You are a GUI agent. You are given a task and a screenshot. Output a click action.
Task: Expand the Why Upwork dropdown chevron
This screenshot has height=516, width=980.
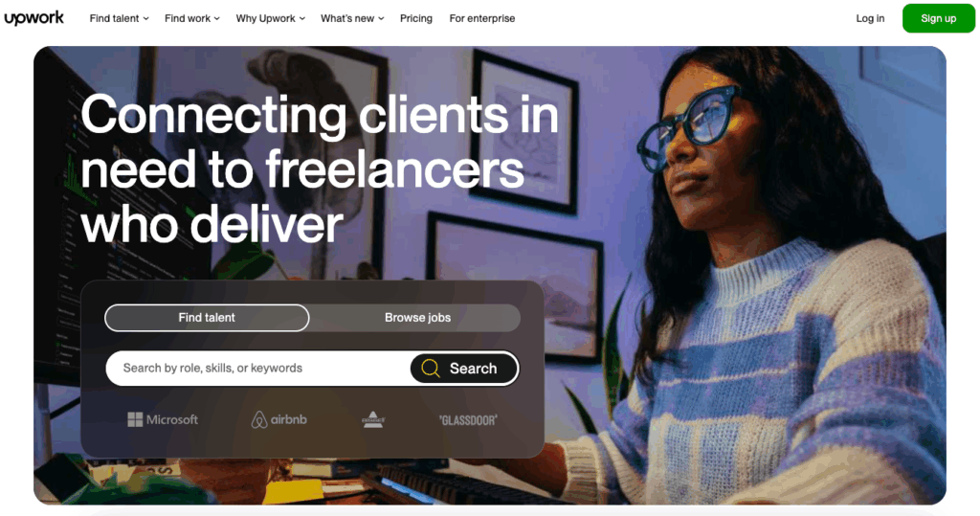pyautogui.click(x=301, y=19)
